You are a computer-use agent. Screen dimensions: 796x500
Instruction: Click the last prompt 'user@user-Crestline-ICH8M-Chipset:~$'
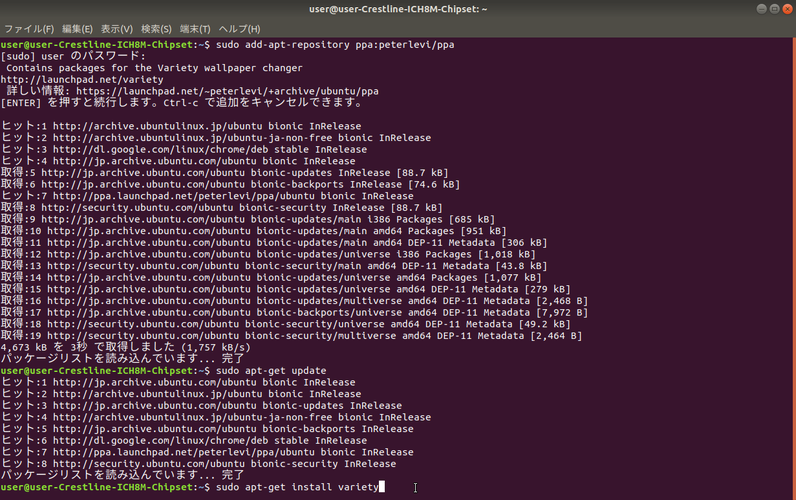[105, 487]
